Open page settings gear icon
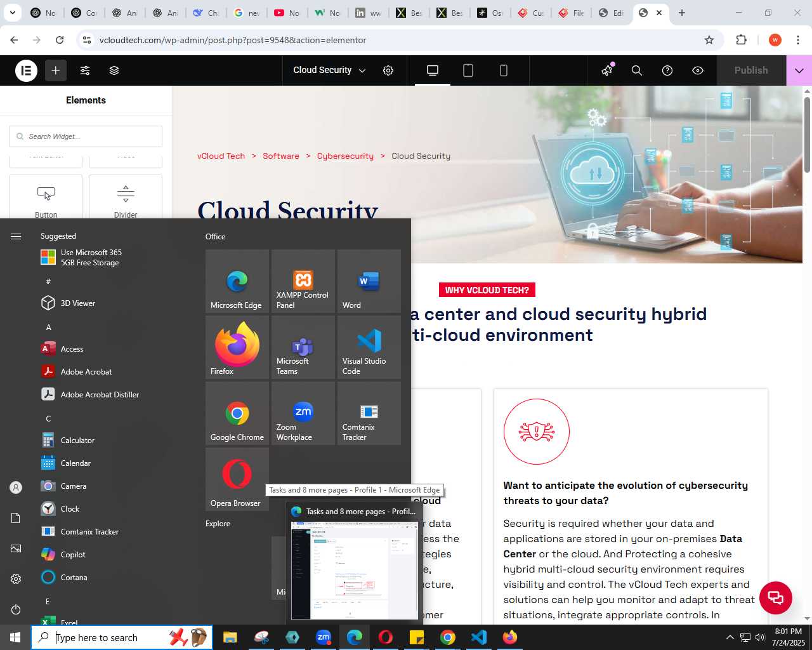 388,70
